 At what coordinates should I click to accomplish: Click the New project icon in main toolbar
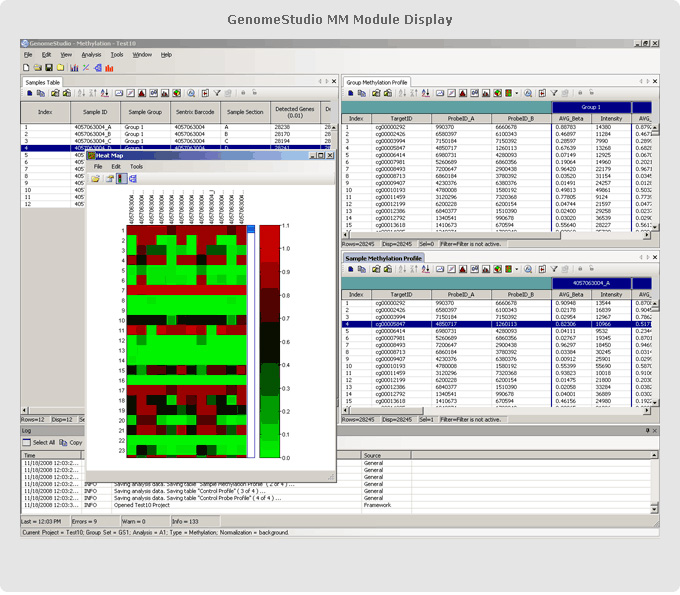coord(26,67)
